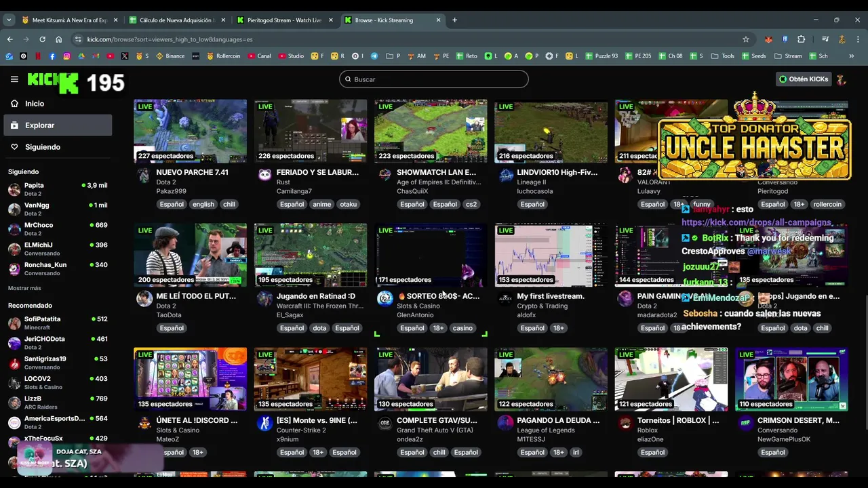The height and width of the screenshot is (488, 868).
Task: Open the MrChoco followed channel
Action: (58, 228)
